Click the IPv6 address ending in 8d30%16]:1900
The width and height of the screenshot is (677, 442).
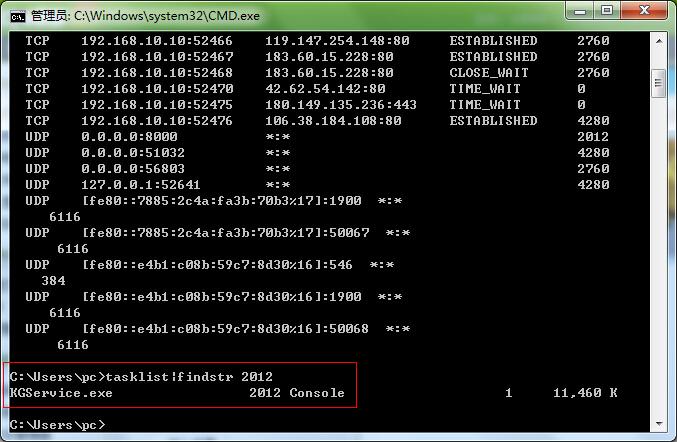(x=221, y=297)
